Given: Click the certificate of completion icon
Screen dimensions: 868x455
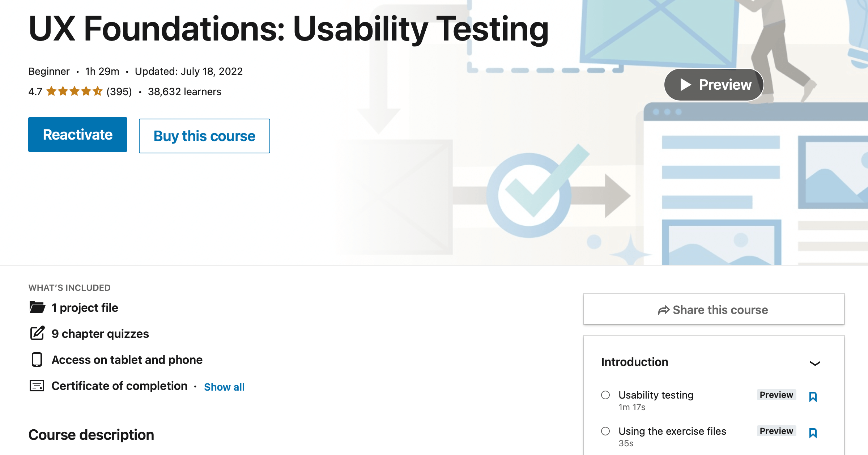Looking at the screenshot, I should pyautogui.click(x=37, y=386).
